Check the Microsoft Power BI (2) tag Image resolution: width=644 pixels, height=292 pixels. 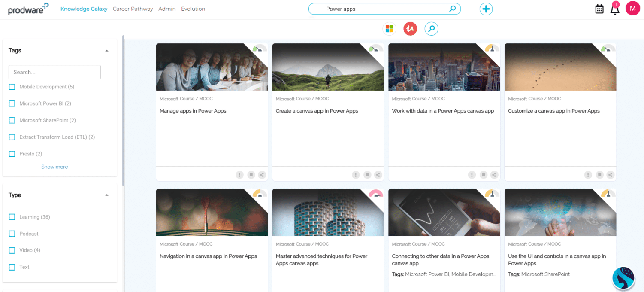12,103
